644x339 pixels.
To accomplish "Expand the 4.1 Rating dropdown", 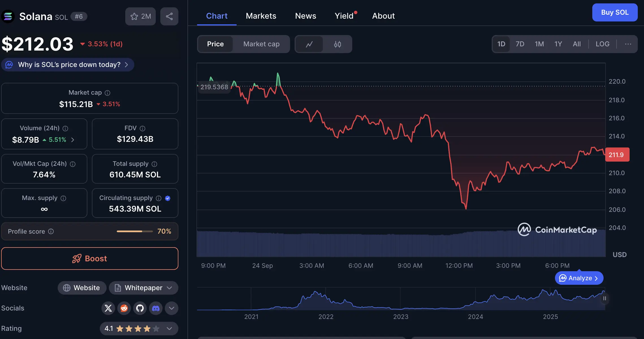I will click(x=139, y=329).
